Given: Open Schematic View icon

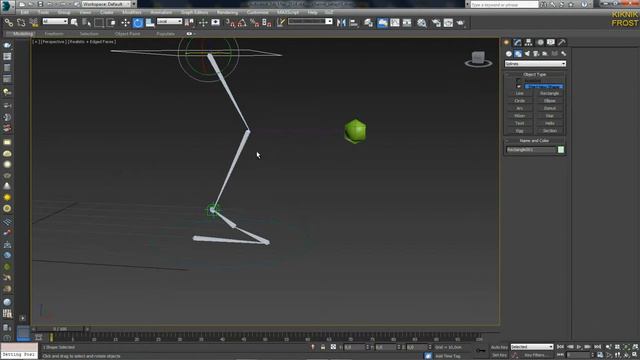Looking at the screenshot, I should point(407,22).
